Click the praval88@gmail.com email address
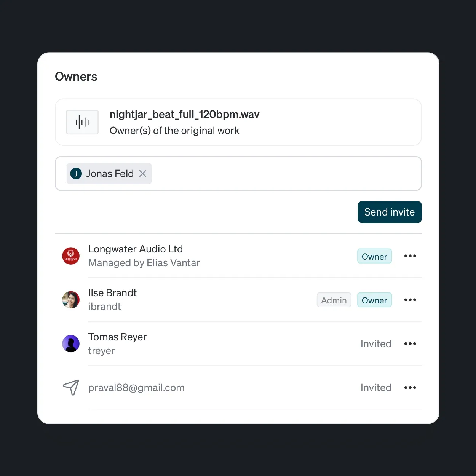 pos(136,388)
